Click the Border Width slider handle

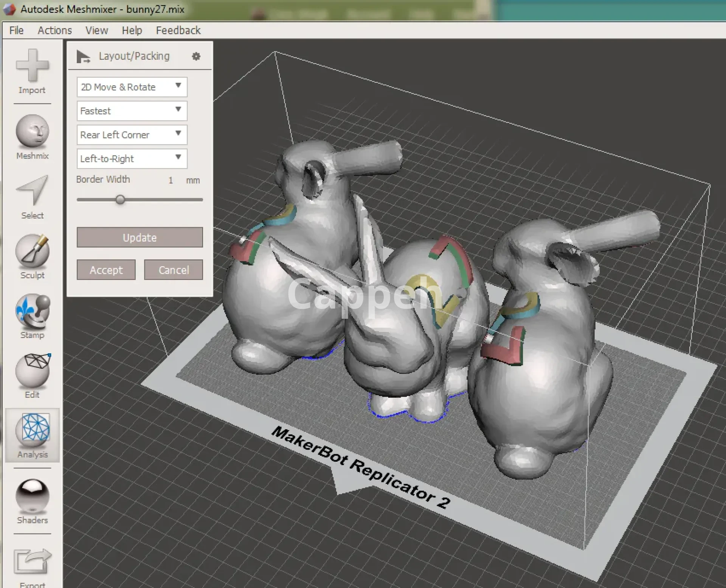120,200
